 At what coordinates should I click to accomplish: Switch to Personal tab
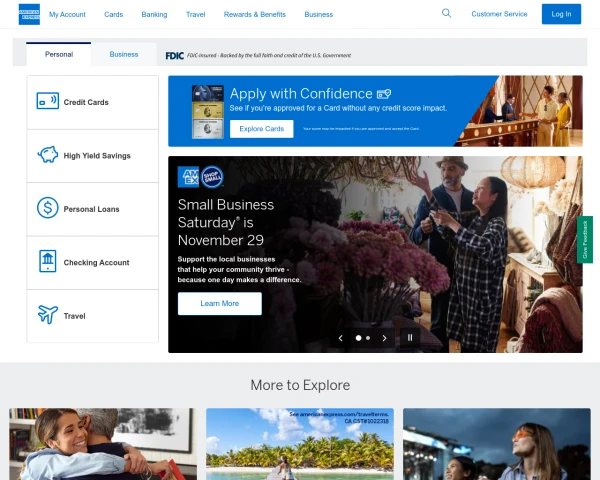click(x=59, y=54)
